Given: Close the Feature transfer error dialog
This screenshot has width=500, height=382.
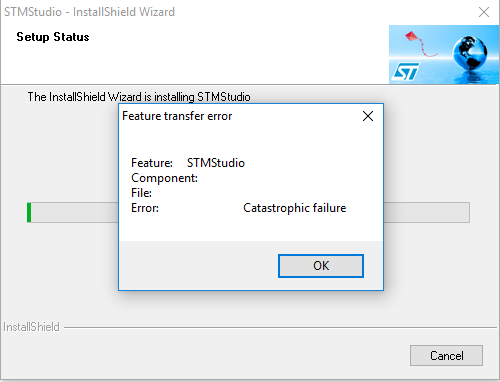Looking at the screenshot, I should pos(368,116).
